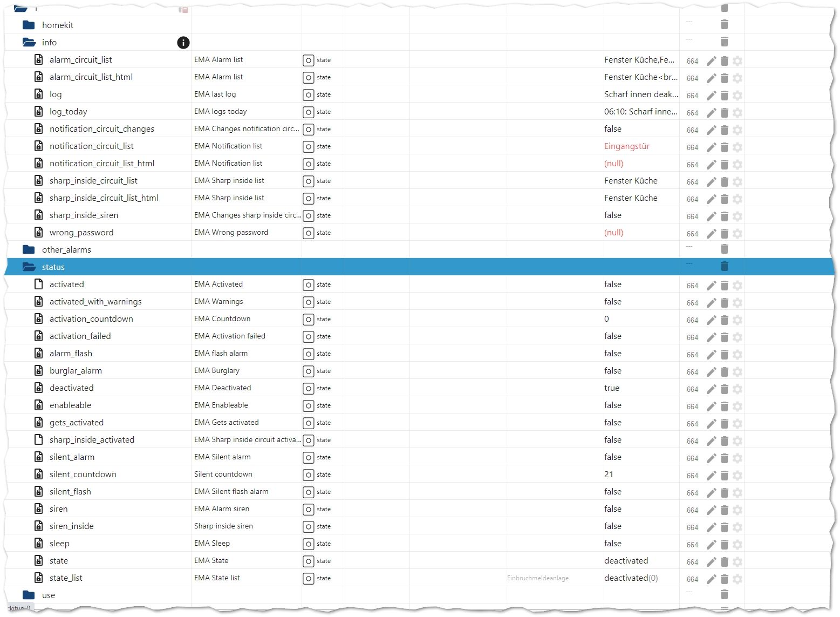The width and height of the screenshot is (840, 617).
Task: Click the 'true' value of deactivated
Action: [x=612, y=388]
